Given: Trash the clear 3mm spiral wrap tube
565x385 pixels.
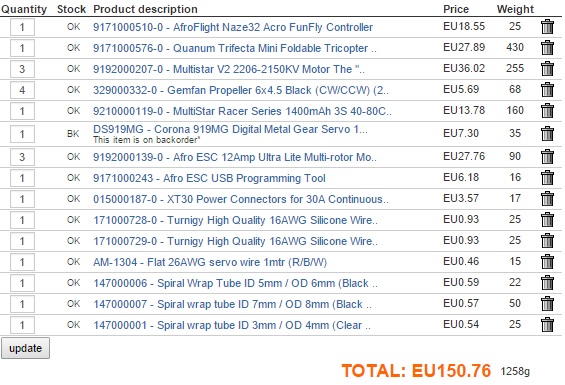Looking at the screenshot, I should (x=547, y=325).
